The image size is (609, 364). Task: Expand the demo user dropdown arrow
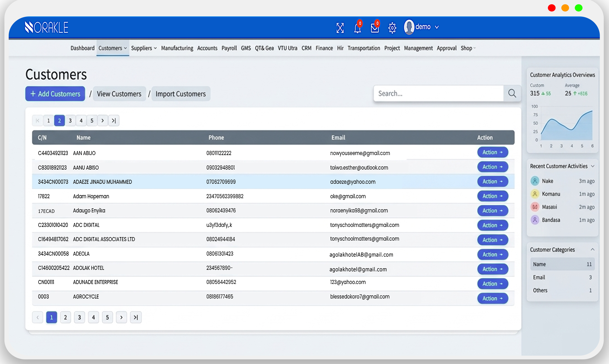(437, 27)
